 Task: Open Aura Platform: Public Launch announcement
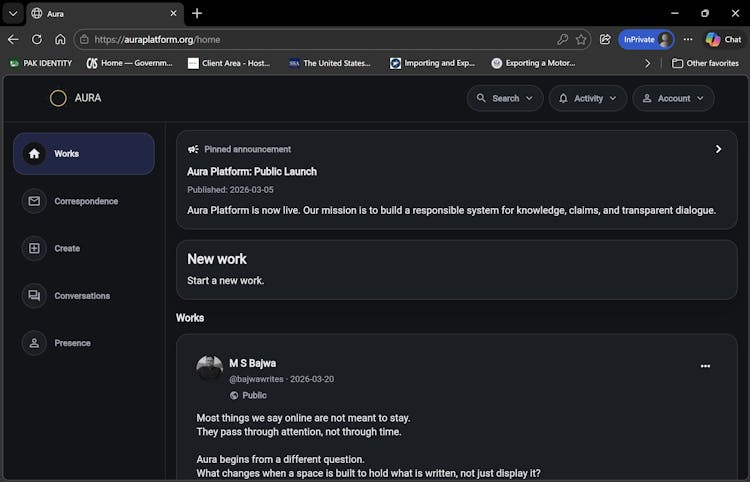[252, 171]
